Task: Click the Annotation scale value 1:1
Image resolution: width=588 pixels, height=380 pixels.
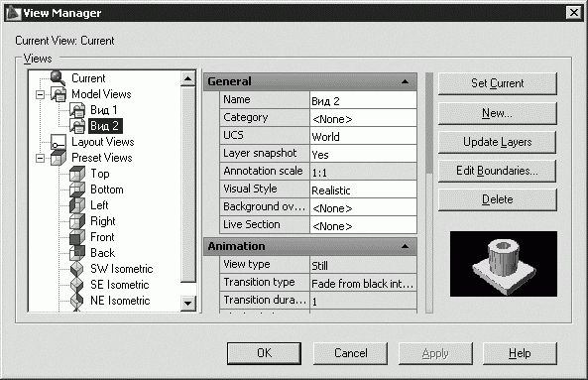Action: pos(363,172)
